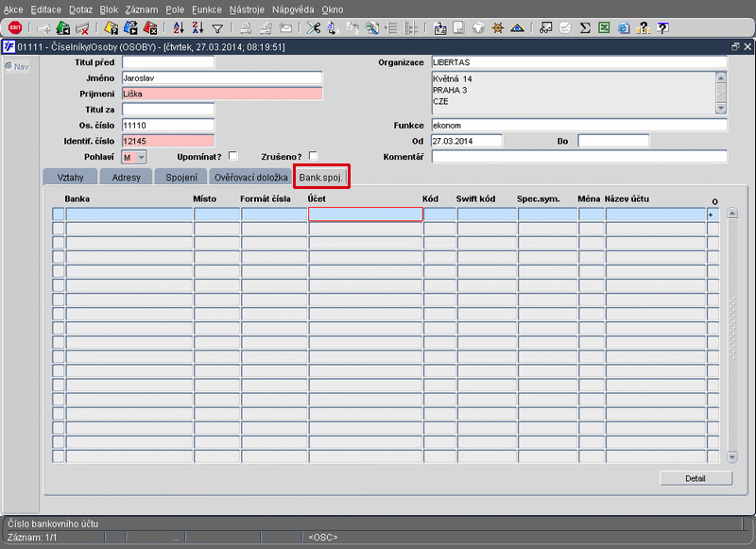Open the Nápověda menu
Screen dimensions: 756x549
click(x=293, y=9)
